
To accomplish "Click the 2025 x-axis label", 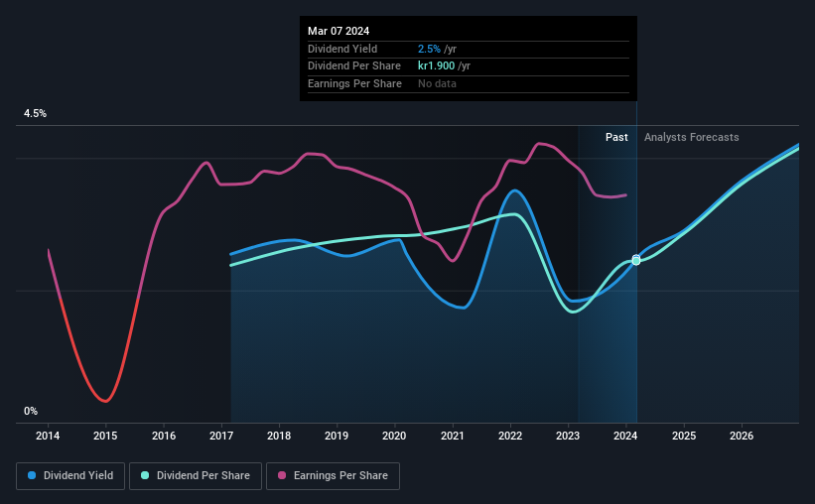I will (x=684, y=436).
